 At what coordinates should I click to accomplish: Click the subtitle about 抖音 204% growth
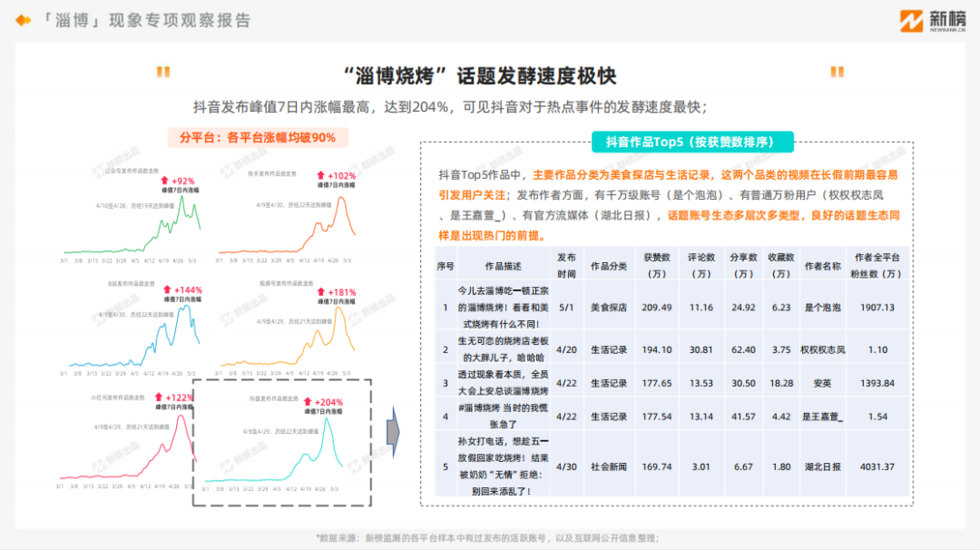tap(450, 107)
